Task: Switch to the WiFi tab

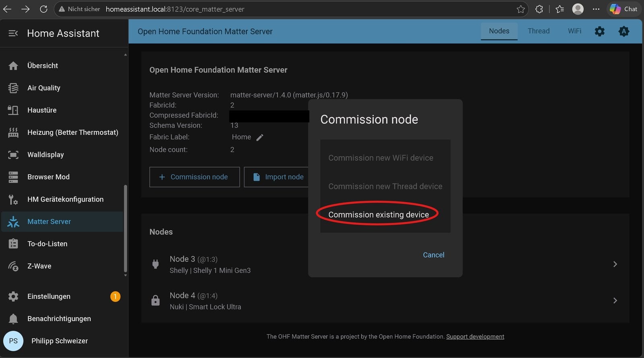Action: point(574,31)
